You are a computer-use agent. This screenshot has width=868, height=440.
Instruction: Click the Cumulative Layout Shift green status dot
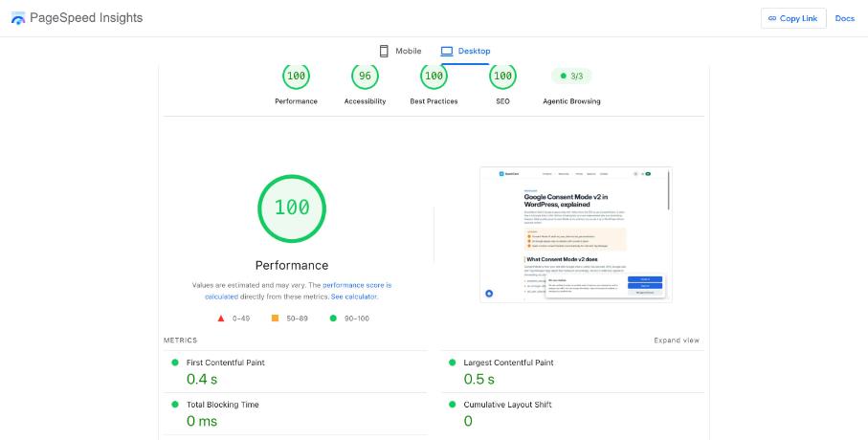pyautogui.click(x=452, y=405)
